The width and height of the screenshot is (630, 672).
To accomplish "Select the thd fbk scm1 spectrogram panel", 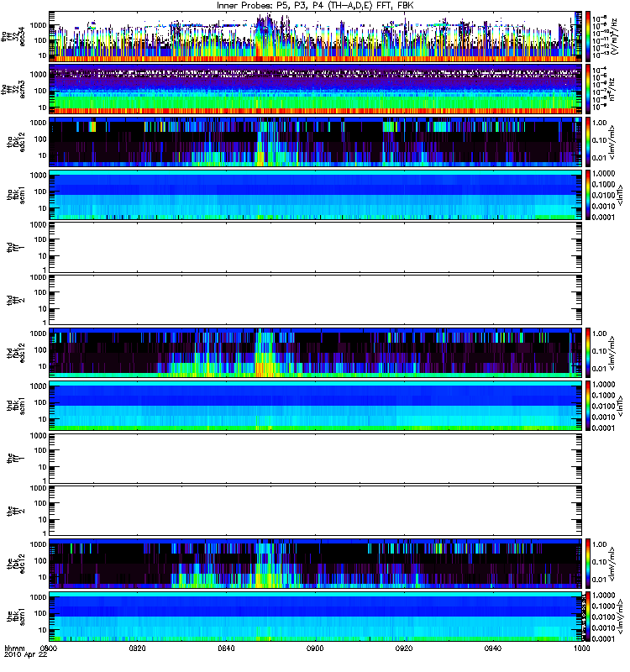I will pyautogui.click(x=316, y=406).
